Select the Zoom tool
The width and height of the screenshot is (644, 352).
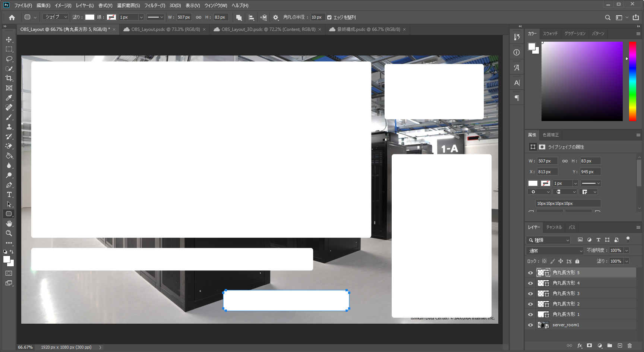click(9, 233)
